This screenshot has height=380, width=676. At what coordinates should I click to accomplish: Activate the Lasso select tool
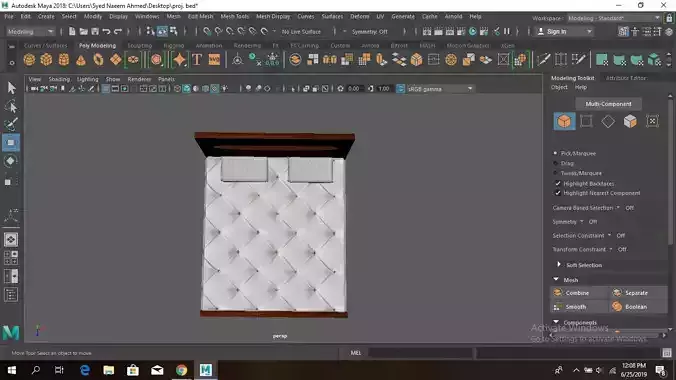[x=11, y=107]
